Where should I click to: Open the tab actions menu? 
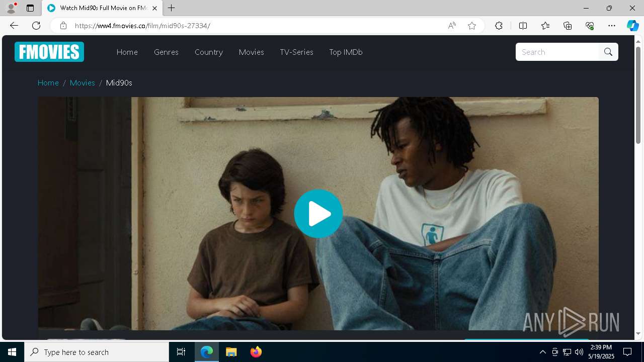[x=30, y=8]
